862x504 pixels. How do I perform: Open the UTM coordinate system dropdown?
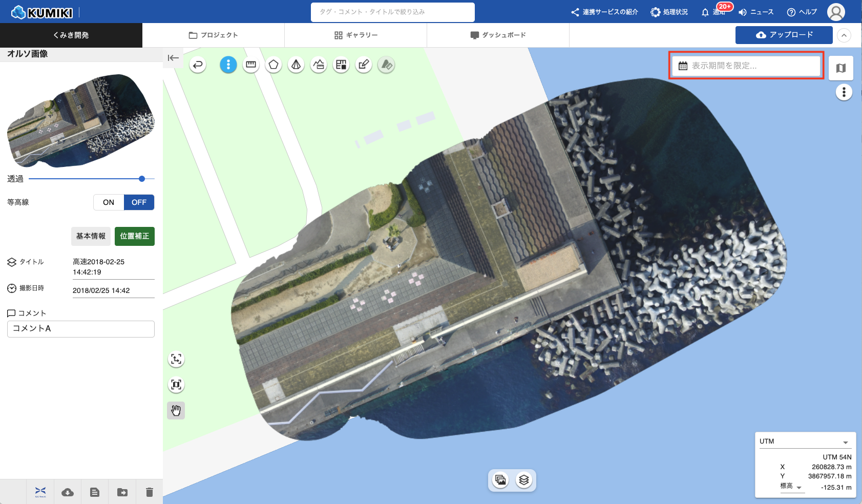point(804,442)
